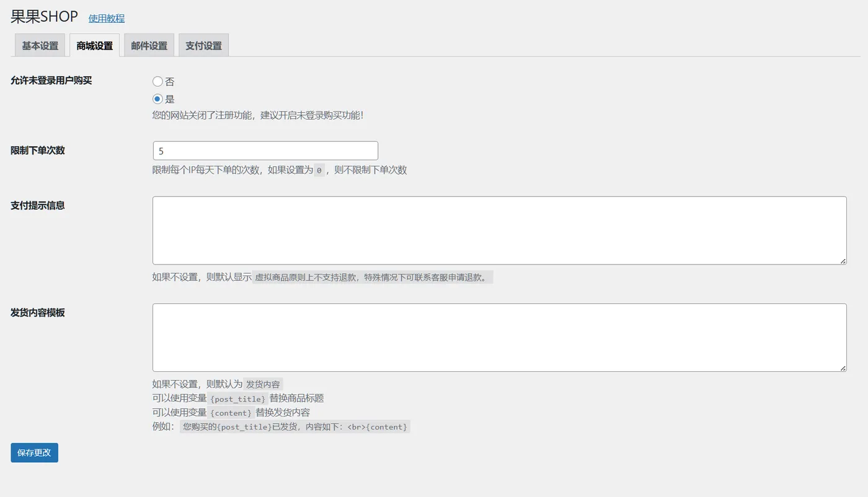The width and height of the screenshot is (868, 497).
Task: Select 否 for guest purchase option
Action: point(157,81)
